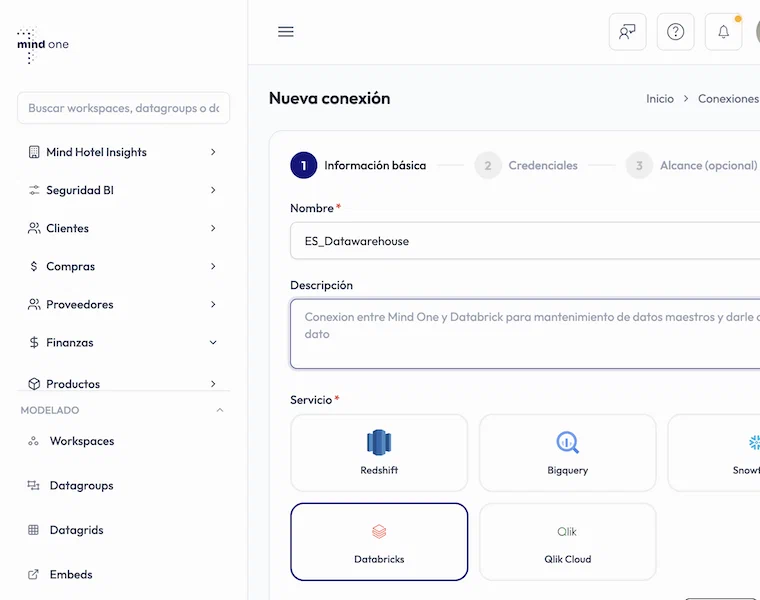This screenshot has width=760, height=600.
Task: Collapse the MODELADO section chevron
Action: point(220,410)
